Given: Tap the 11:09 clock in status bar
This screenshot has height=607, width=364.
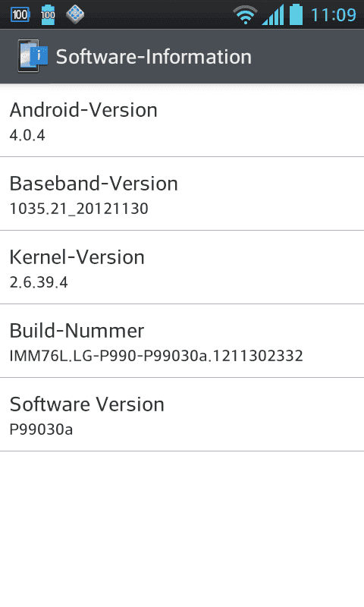Looking at the screenshot, I should pos(333,15).
